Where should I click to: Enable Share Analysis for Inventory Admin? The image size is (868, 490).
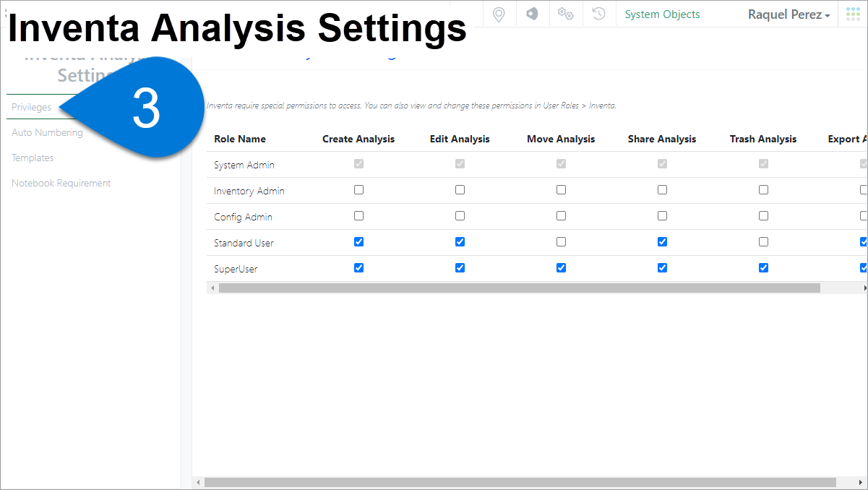click(x=662, y=190)
